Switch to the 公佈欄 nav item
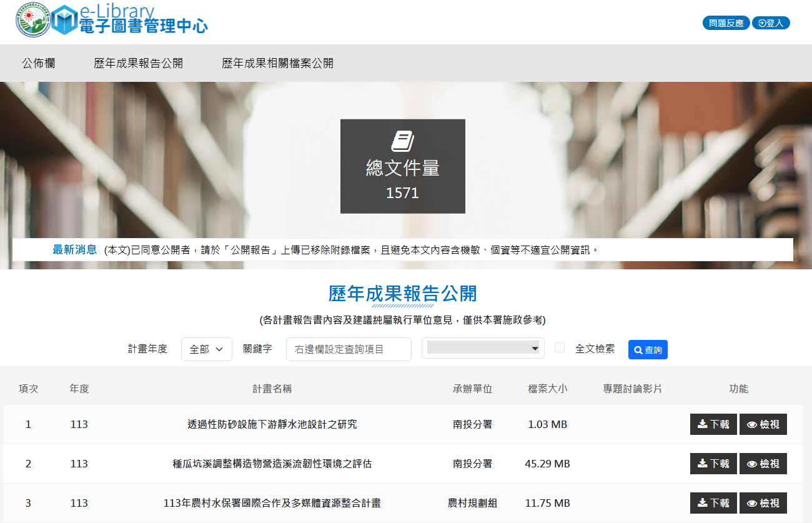The height and width of the screenshot is (523, 812). click(38, 63)
